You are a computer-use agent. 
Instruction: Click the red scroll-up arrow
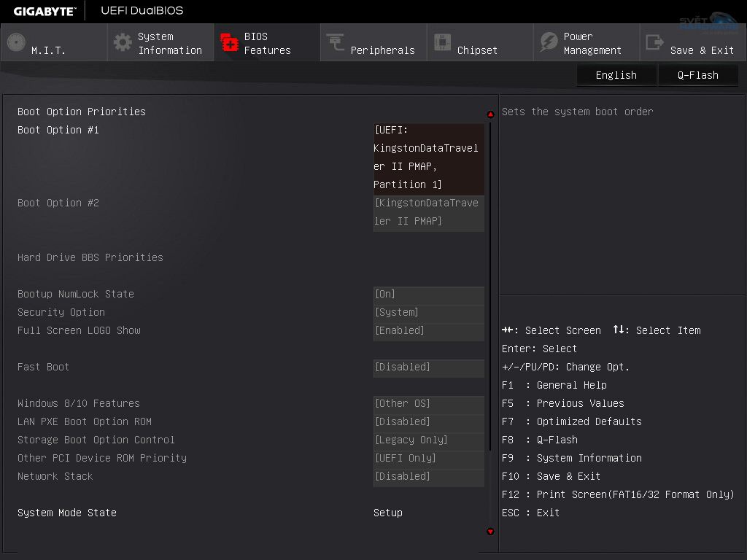coord(490,114)
